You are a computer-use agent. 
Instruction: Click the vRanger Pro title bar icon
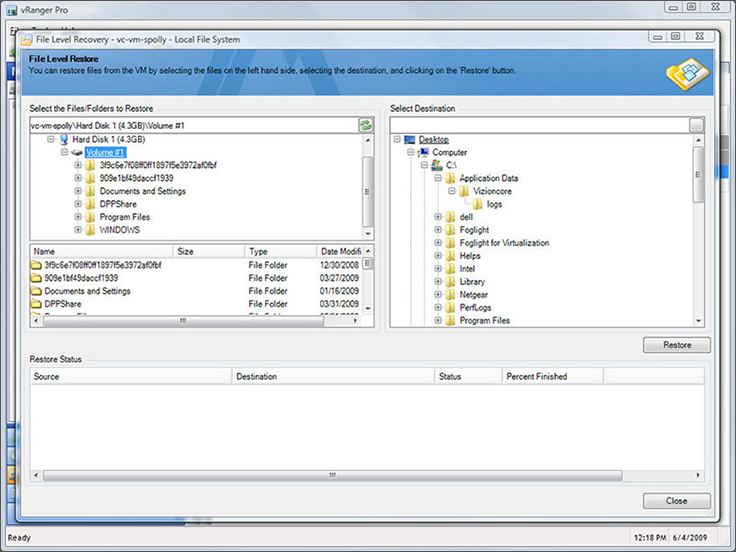[x=12, y=10]
